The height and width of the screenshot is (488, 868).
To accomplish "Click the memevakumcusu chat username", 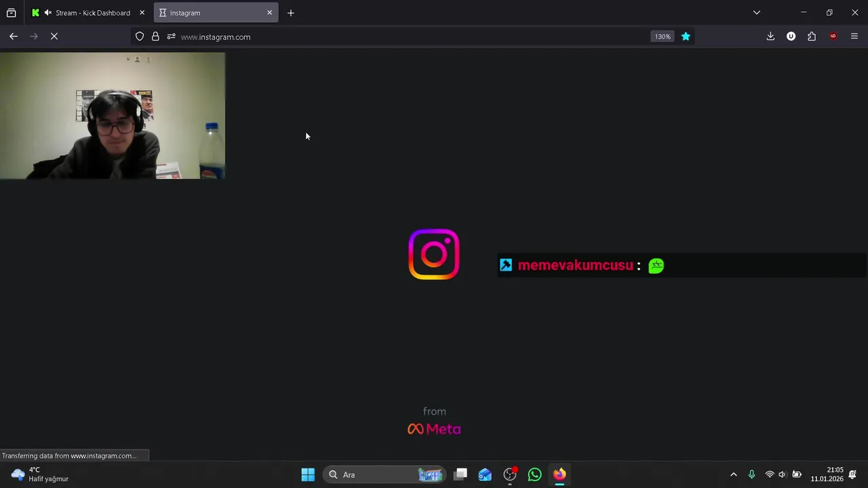I will (x=575, y=266).
